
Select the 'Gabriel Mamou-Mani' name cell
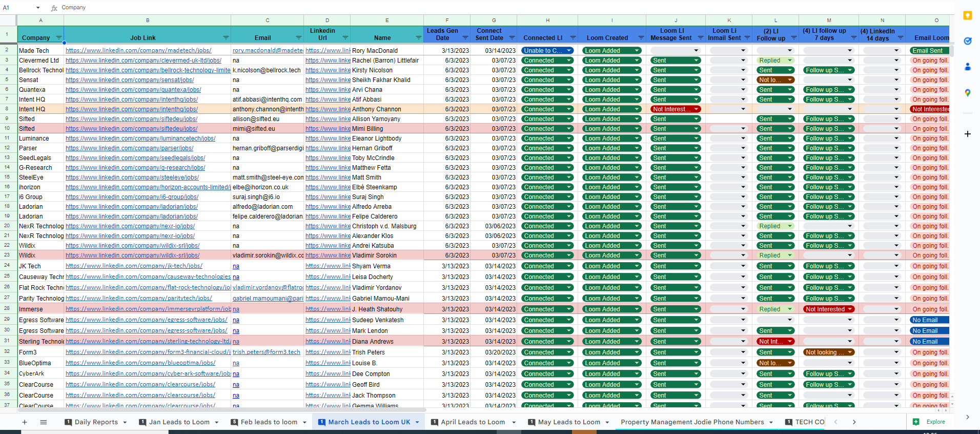click(x=387, y=299)
